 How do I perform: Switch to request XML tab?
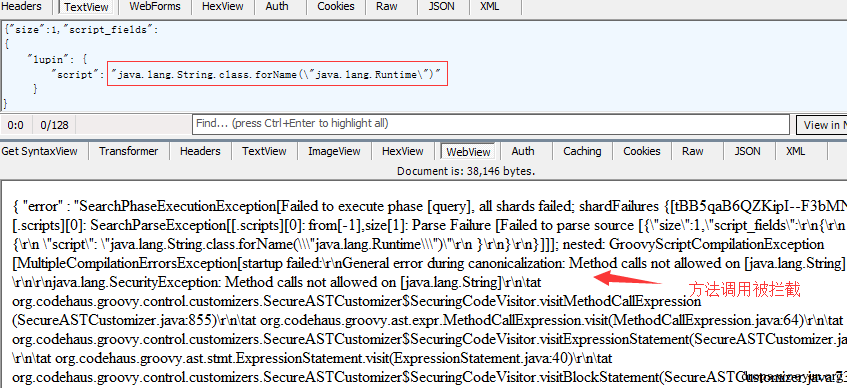coord(489,6)
